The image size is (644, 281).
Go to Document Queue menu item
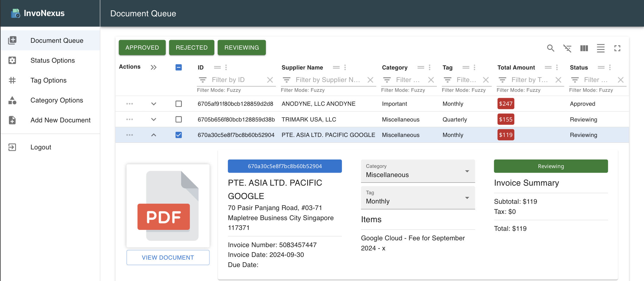[50, 40]
